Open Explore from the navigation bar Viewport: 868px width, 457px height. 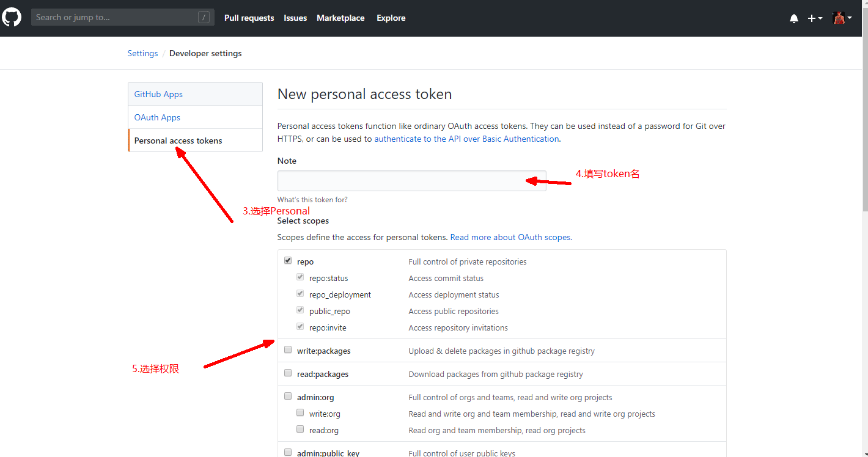click(391, 18)
